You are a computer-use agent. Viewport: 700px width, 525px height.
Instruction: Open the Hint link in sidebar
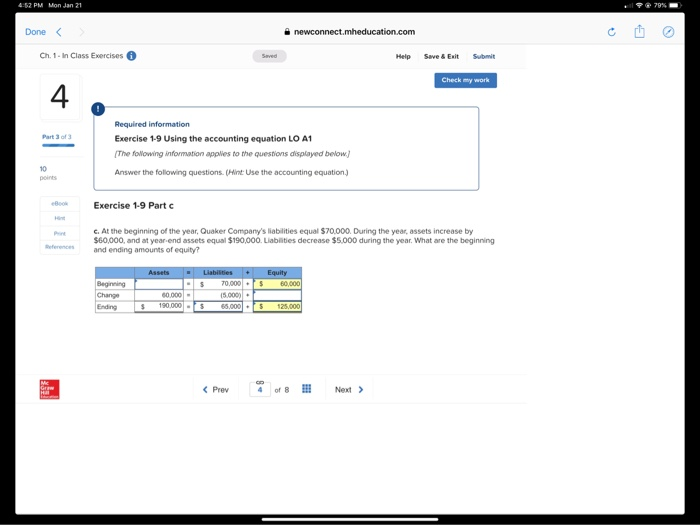60,218
